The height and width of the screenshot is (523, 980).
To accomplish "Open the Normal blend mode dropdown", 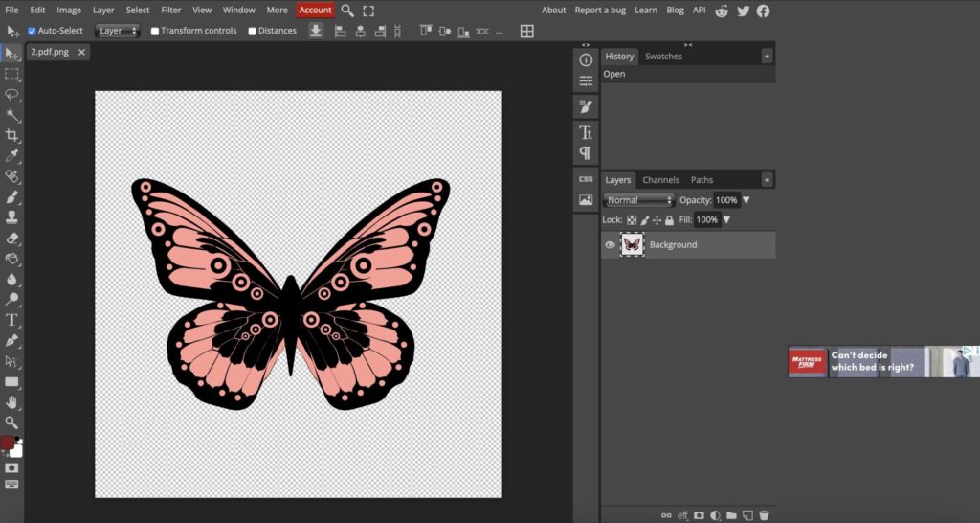I will coord(639,200).
